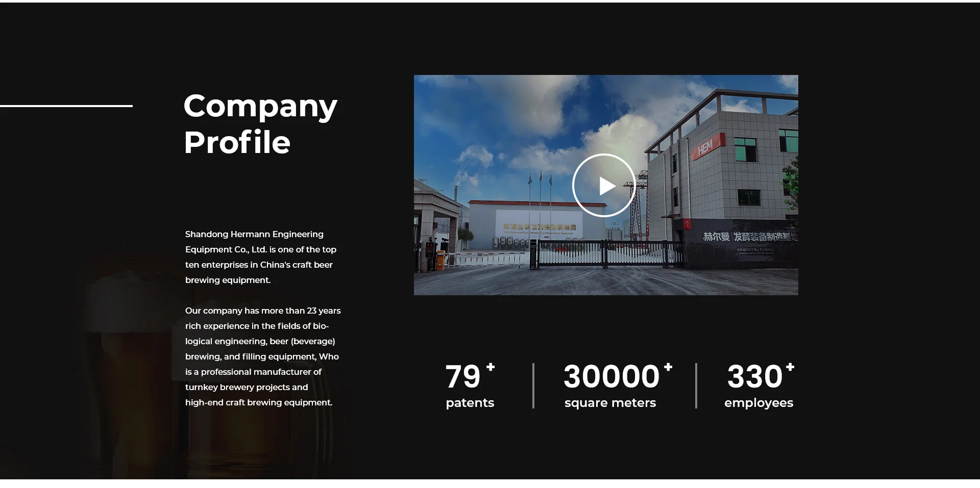980x488 pixels.
Task: Click the plus sign beside 330
Action: pyautogui.click(x=790, y=367)
